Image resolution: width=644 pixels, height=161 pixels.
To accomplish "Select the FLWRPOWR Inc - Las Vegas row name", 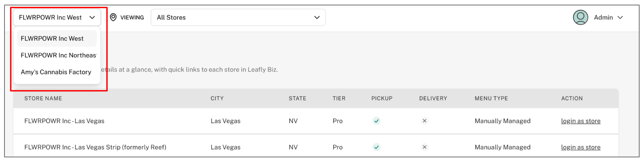I will click(64, 121).
